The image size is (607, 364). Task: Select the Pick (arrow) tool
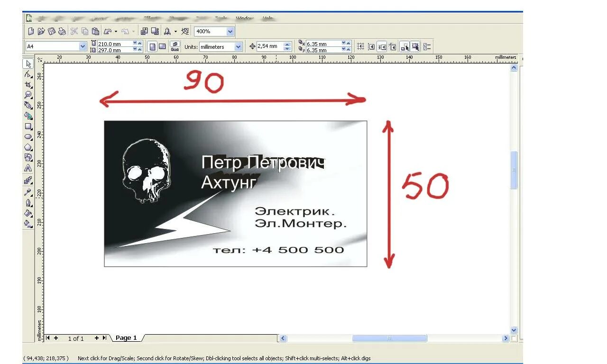[x=28, y=64]
